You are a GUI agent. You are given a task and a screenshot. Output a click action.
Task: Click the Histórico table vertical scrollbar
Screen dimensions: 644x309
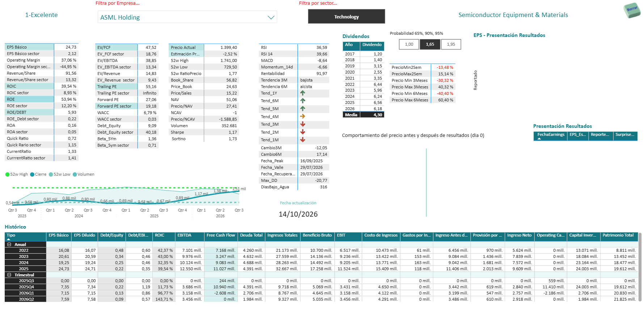click(x=640, y=267)
